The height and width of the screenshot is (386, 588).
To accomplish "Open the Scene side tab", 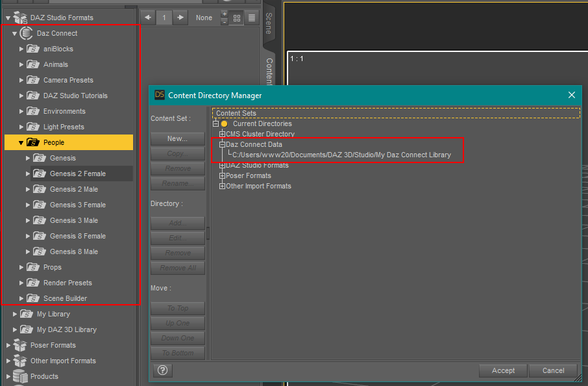I will click(x=269, y=23).
